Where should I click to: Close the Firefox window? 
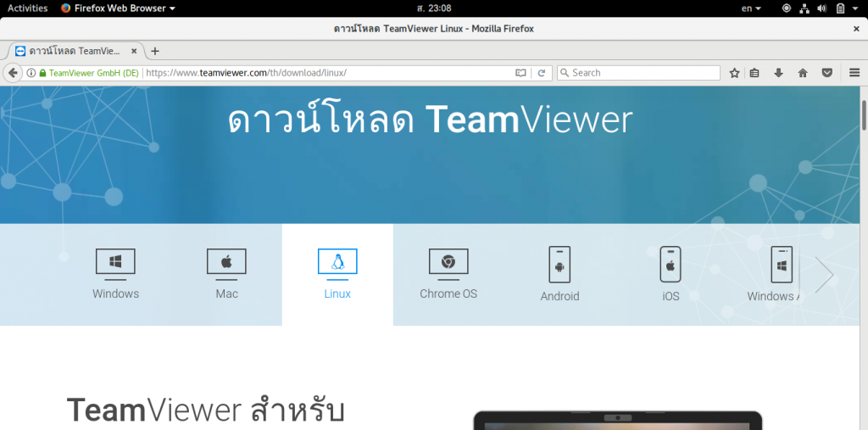(x=856, y=29)
